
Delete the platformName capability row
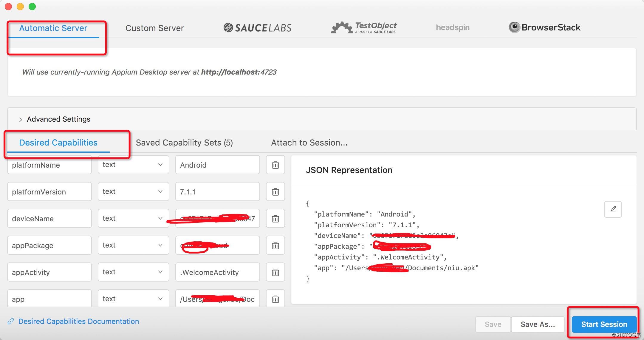pyautogui.click(x=275, y=165)
